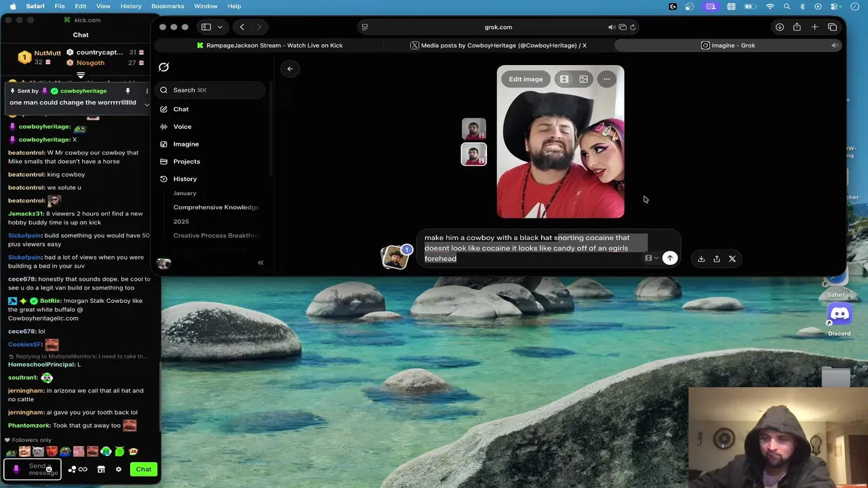This screenshot has height=488, width=868.
Task: Click the Grok sidebar Search field
Action: point(210,90)
